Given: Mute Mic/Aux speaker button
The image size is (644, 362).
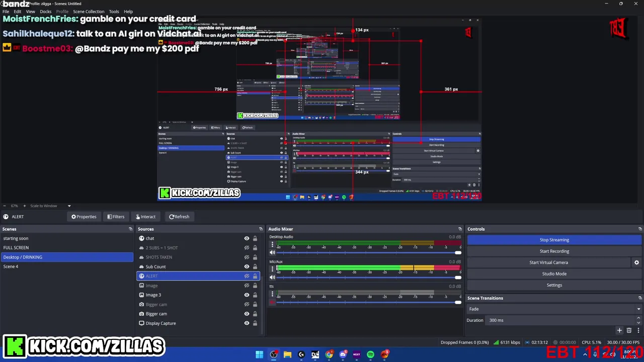Looking at the screenshot, I should click(x=272, y=277).
